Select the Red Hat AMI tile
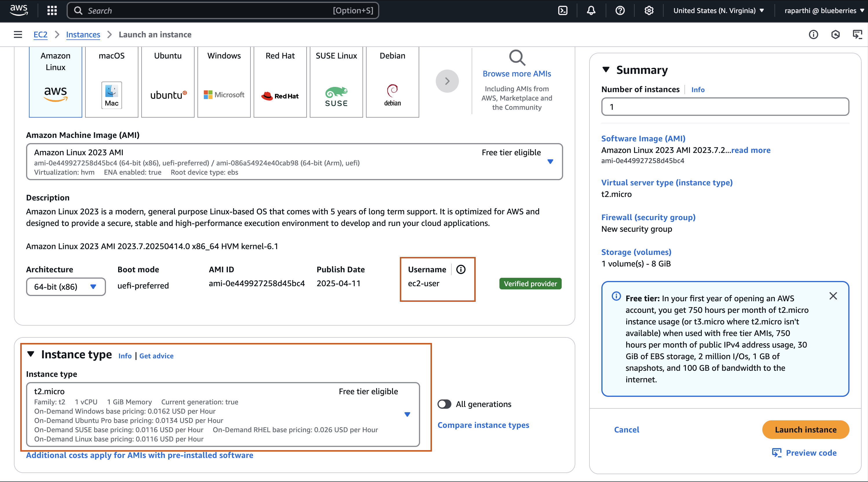 click(280, 82)
